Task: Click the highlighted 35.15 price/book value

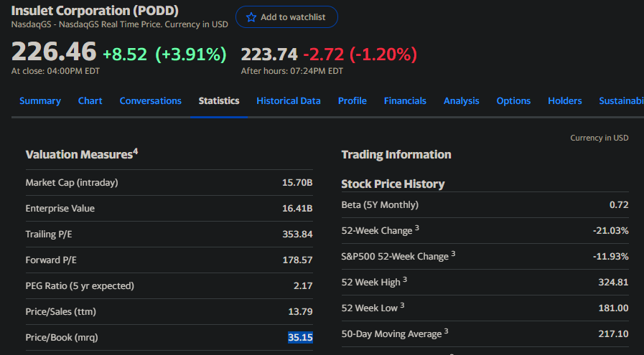Action: 300,337
